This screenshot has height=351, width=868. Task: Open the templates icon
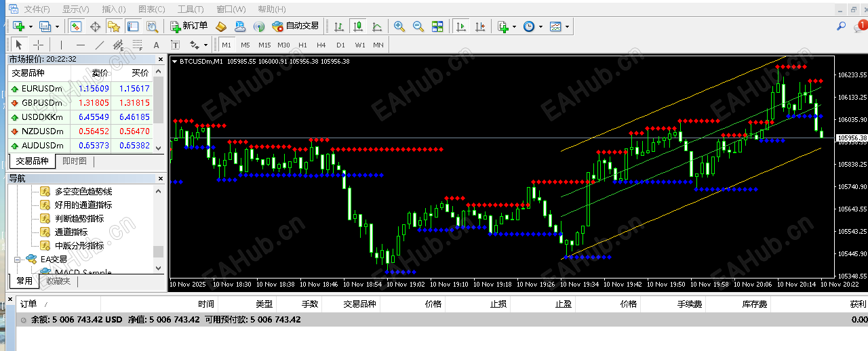[555, 26]
